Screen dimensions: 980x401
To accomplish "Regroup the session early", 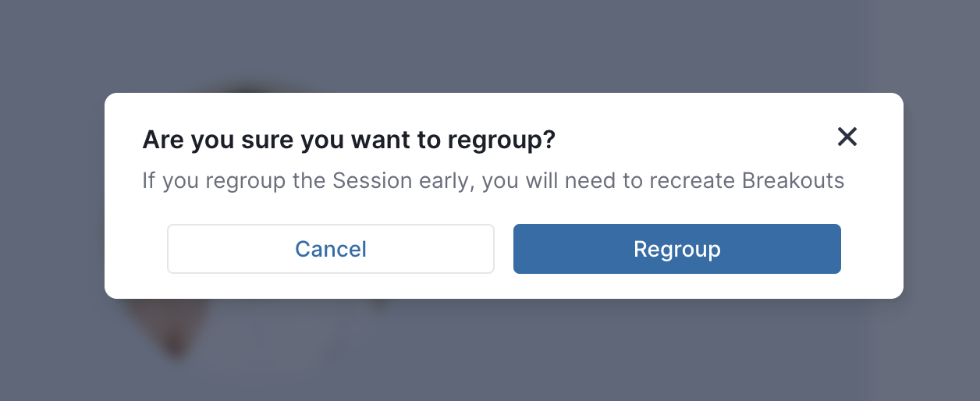I will [677, 249].
